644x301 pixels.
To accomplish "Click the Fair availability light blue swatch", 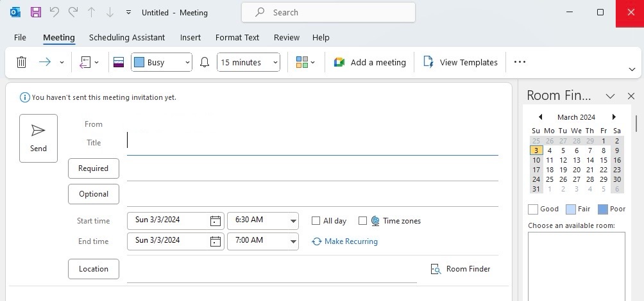I will (570, 209).
